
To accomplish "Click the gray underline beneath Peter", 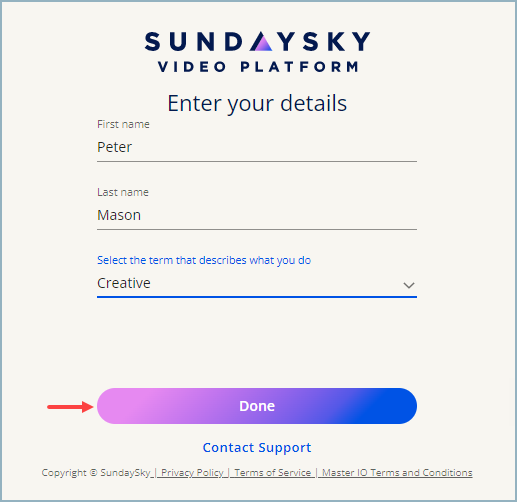I will [257, 161].
